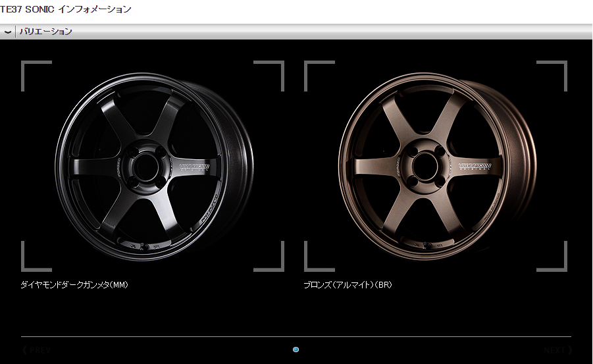Open the Diamond Dark Gunmetal wheel image

153,166
